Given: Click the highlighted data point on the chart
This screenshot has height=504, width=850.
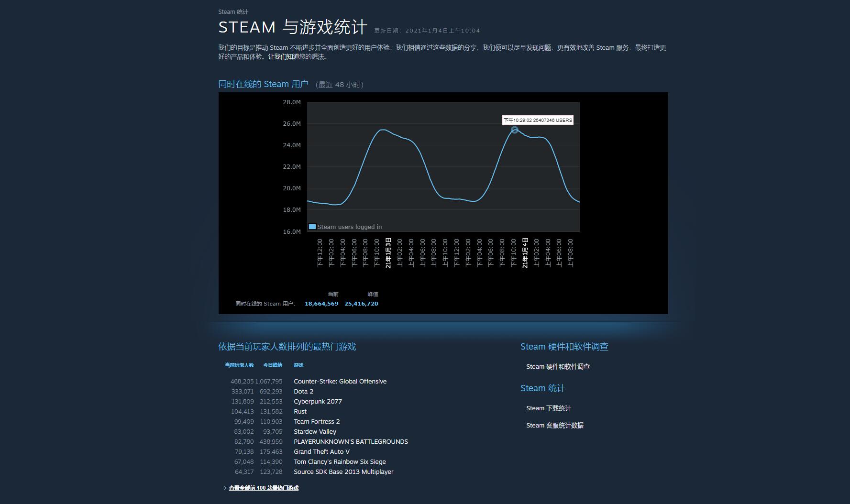Looking at the screenshot, I should tap(515, 130).
